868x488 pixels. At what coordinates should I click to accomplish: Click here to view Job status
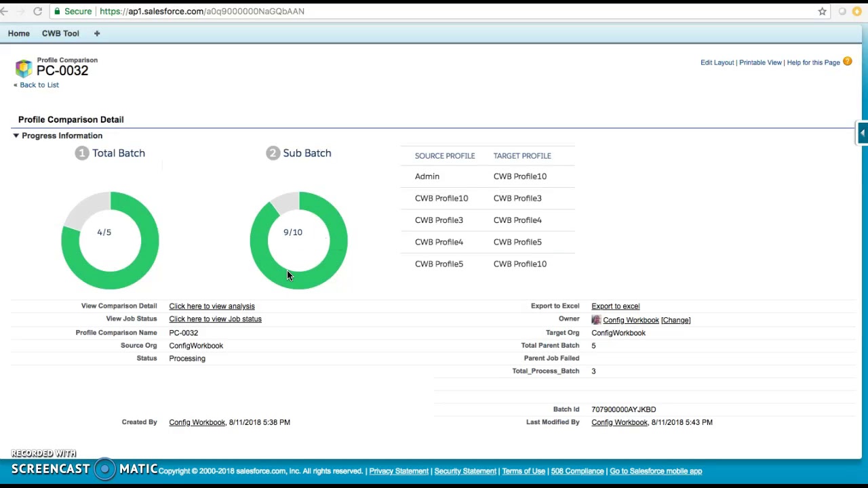tap(215, 319)
